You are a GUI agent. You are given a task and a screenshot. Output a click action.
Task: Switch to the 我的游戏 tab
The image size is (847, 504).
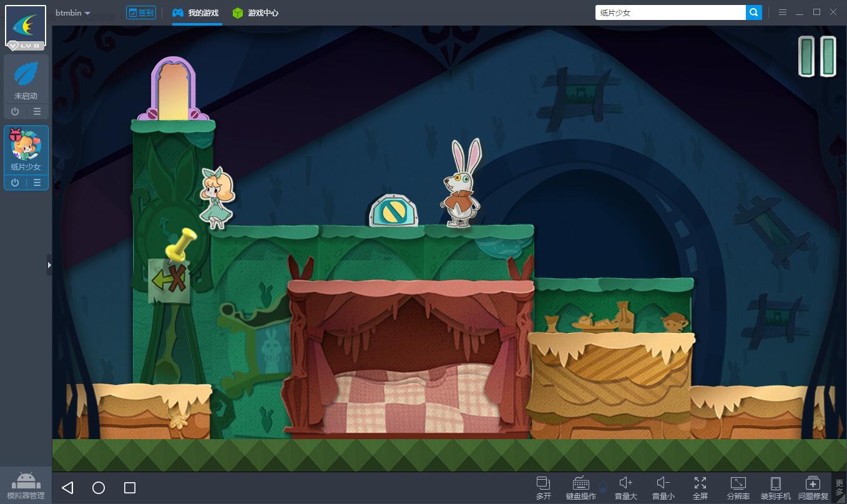(x=196, y=12)
